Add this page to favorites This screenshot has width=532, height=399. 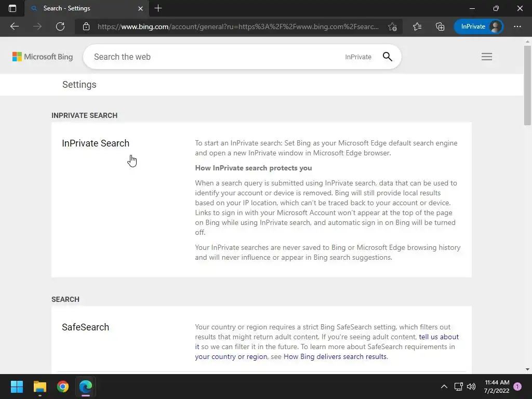click(x=393, y=26)
